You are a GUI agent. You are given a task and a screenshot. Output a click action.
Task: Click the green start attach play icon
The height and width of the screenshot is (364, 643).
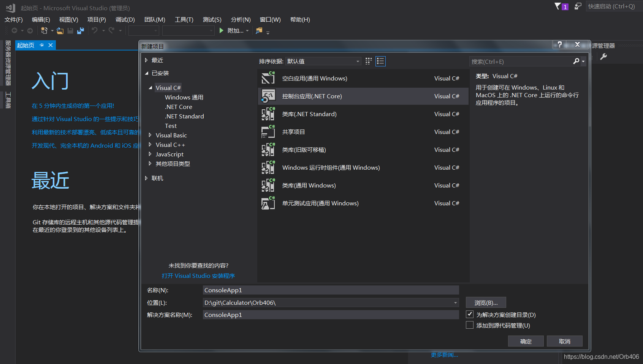(222, 30)
